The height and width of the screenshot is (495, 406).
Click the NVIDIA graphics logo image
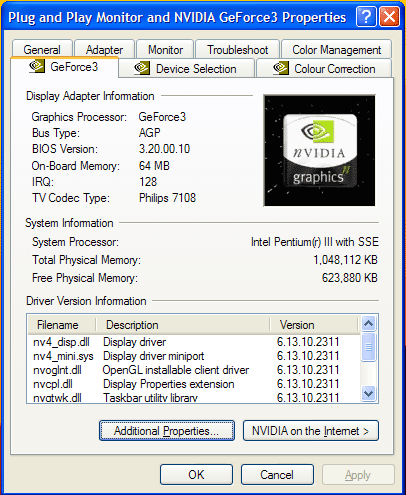(319, 150)
